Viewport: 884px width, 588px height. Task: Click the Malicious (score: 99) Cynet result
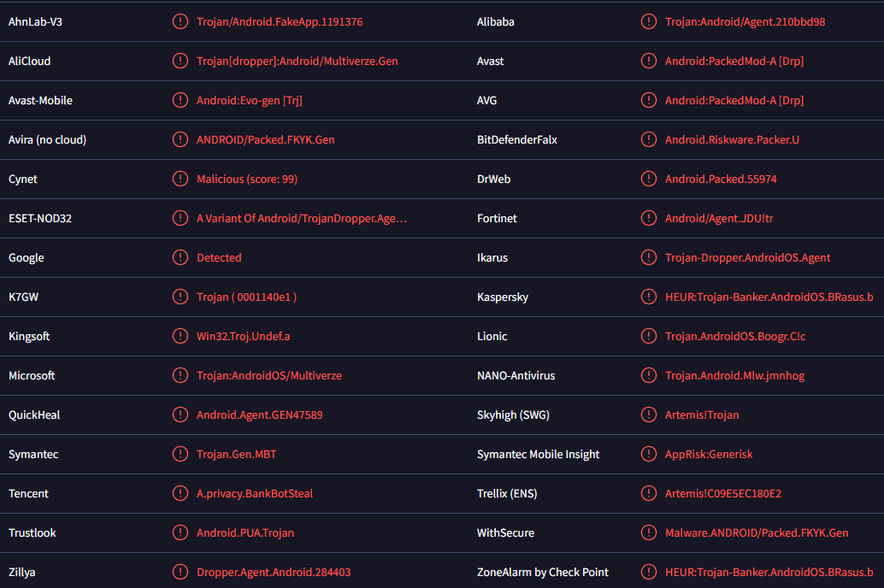[x=247, y=179]
